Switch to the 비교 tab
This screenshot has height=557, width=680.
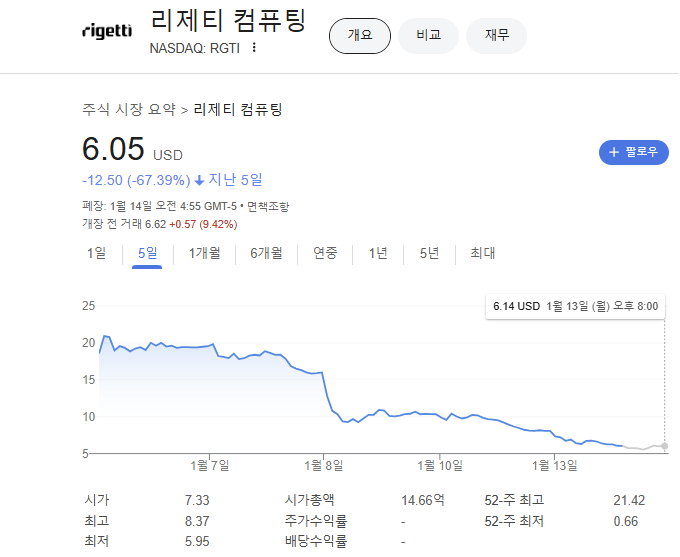(428, 36)
